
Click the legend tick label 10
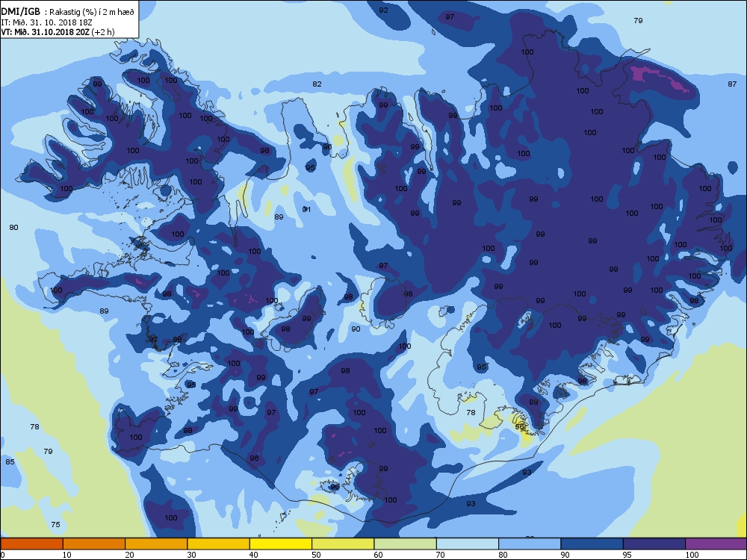click(x=66, y=554)
